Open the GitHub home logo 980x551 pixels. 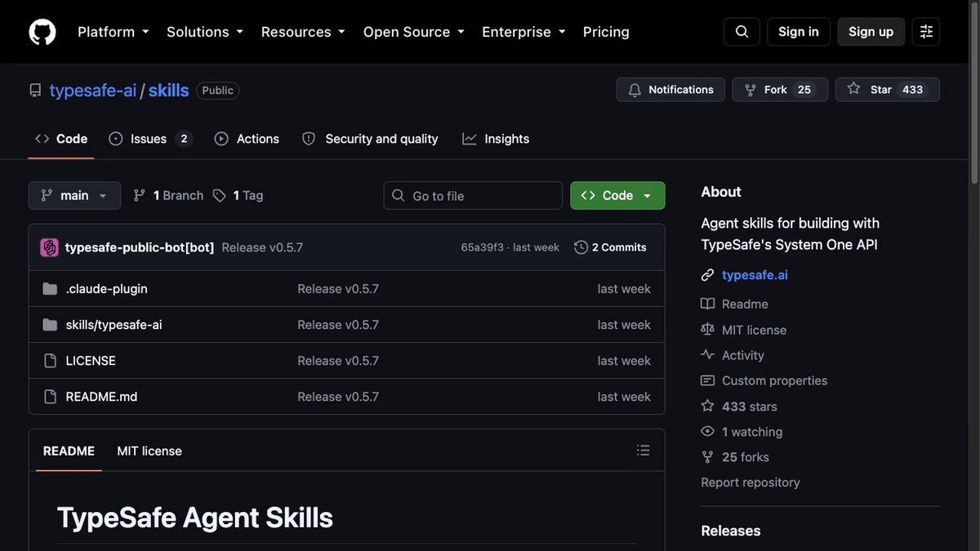pos(42,32)
